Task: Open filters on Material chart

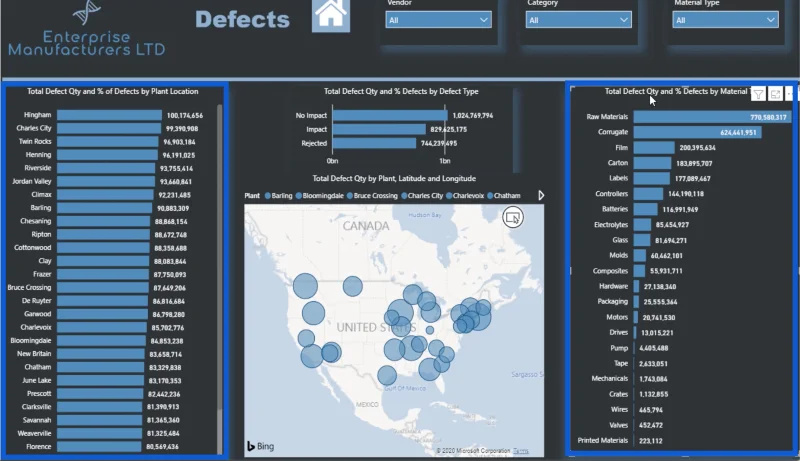Action: click(x=758, y=94)
